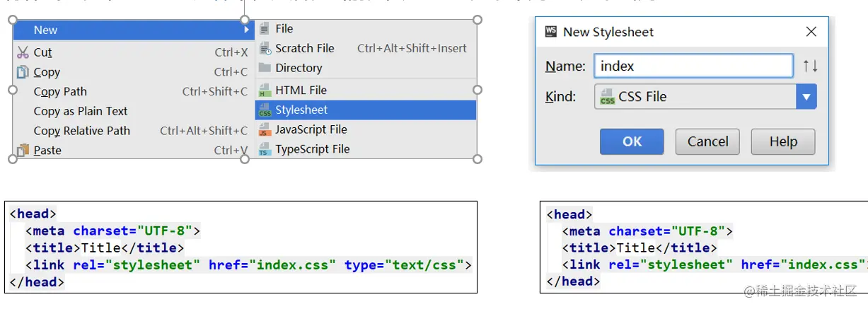Click the title line in right code block
868x309 pixels.
pyautogui.click(x=640, y=247)
